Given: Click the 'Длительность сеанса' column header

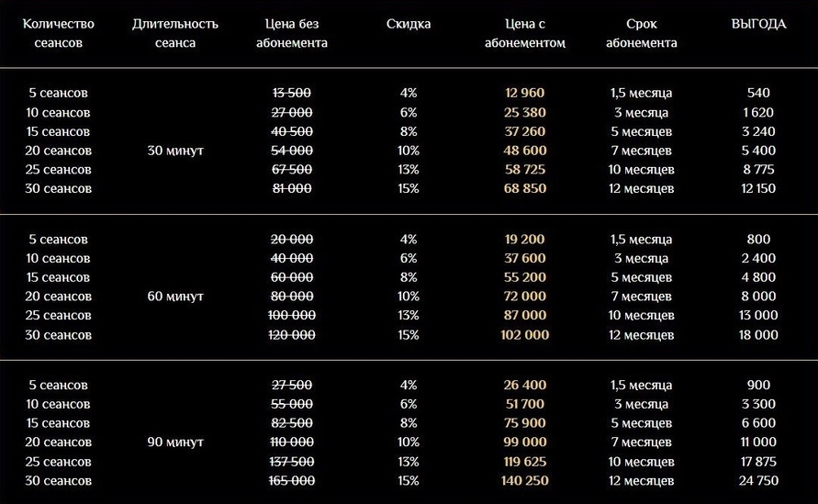Looking at the screenshot, I should pyautogui.click(x=175, y=33).
